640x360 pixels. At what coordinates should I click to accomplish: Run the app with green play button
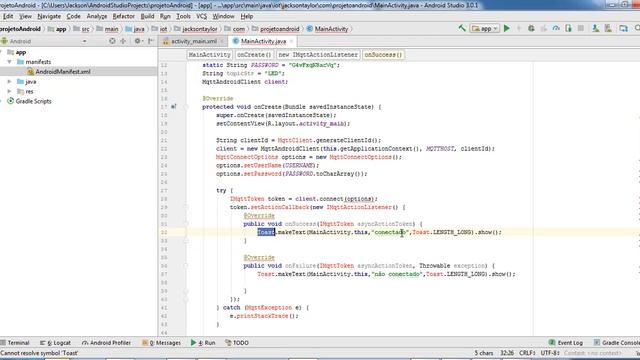pyautogui.click(x=507, y=28)
